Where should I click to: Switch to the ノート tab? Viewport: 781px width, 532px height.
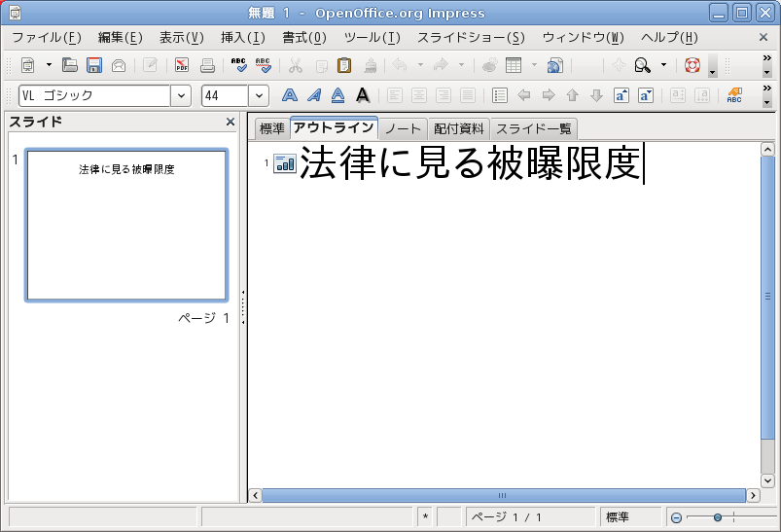[x=402, y=128]
